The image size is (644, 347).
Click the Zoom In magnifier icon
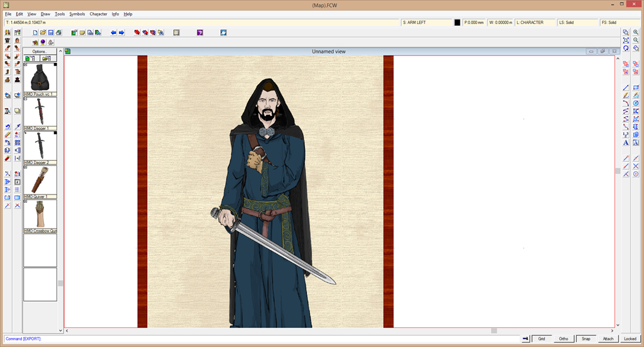(x=636, y=32)
